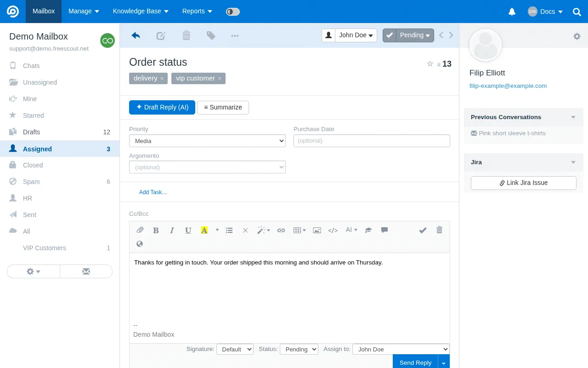Open code view in editor
The height and width of the screenshot is (368, 588).
tap(333, 230)
